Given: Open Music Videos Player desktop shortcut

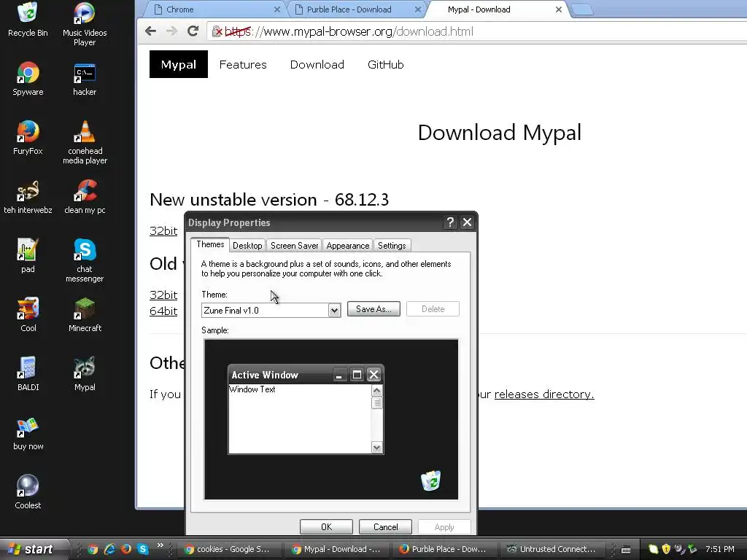Looking at the screenshot, I should (x=85, y=24).
